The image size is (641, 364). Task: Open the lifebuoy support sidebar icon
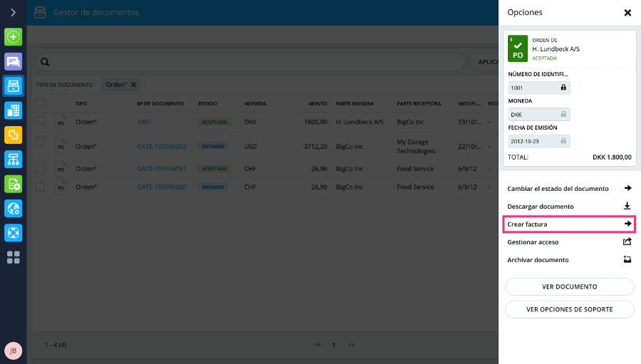(13, 233)
